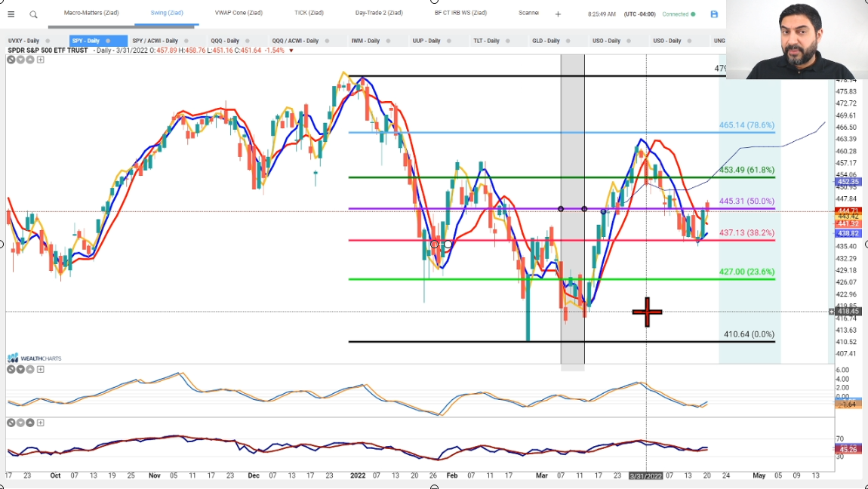
Task: Select the 427.00 (23.6%) Fibonacci level label
Action: (746, 272)
